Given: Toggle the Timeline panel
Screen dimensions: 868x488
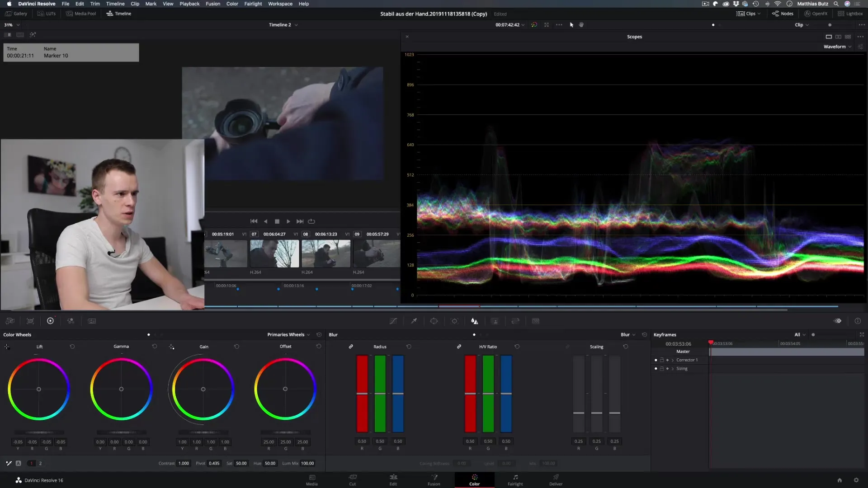Looking at the screenshot, I should pyautogui.click(x=118, y=14).
